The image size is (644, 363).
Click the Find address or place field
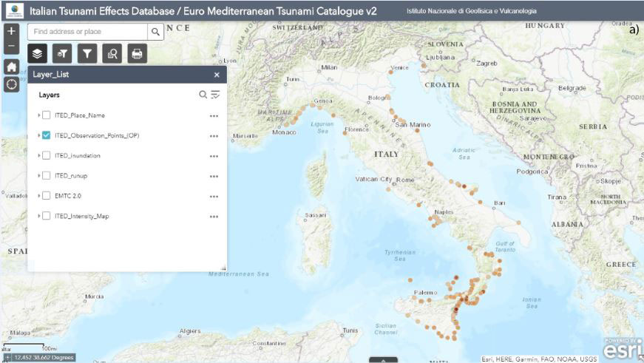87,32
